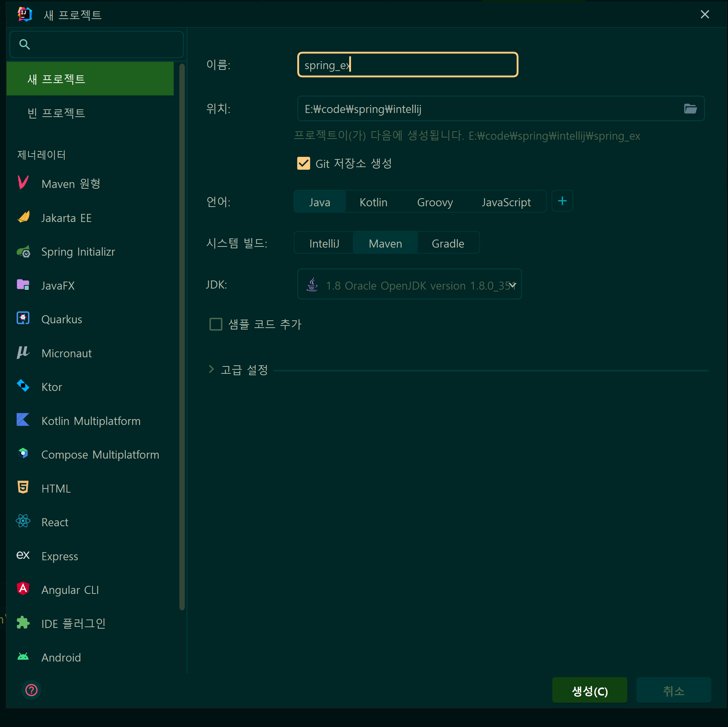Close the 새 프로젝트 dialog
This screenshot has height=727, width=728.
[x=705, y=14]
